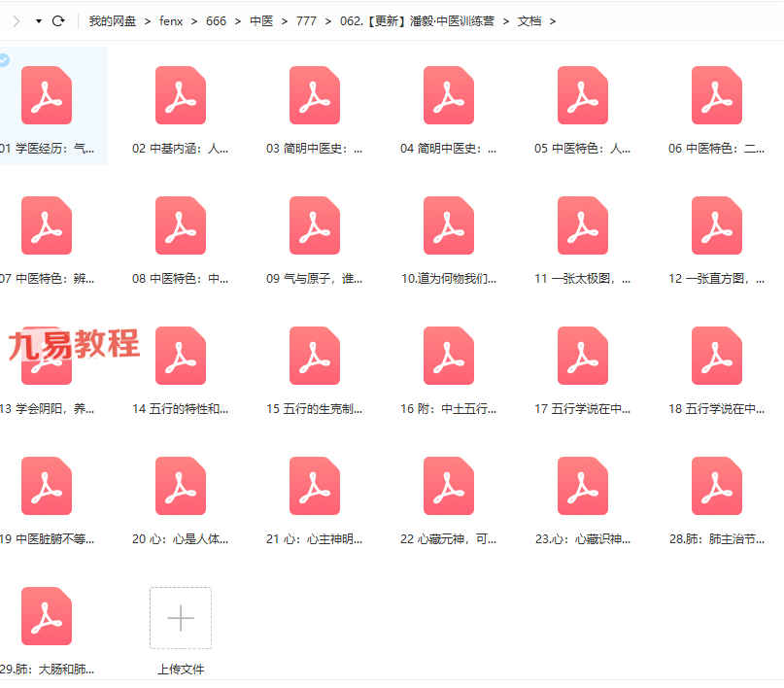Select file name 19 中医脏腑不等
Screen dimensions: 784x688
pos(47,539)
